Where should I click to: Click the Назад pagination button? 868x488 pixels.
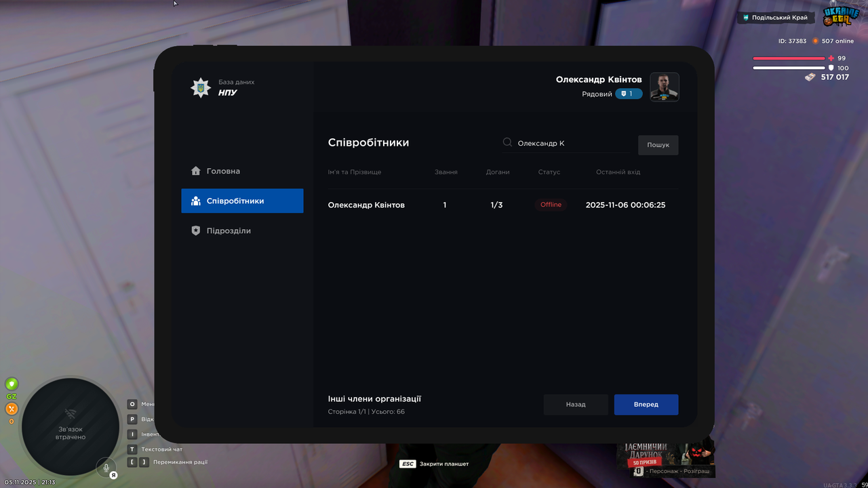pyautogui.click(x=576, y=405)
